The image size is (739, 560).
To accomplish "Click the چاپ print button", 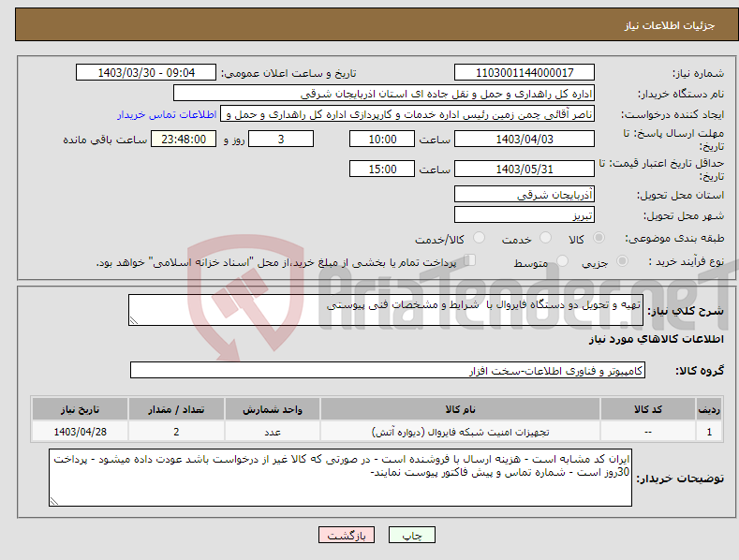I will coord(412,535).
